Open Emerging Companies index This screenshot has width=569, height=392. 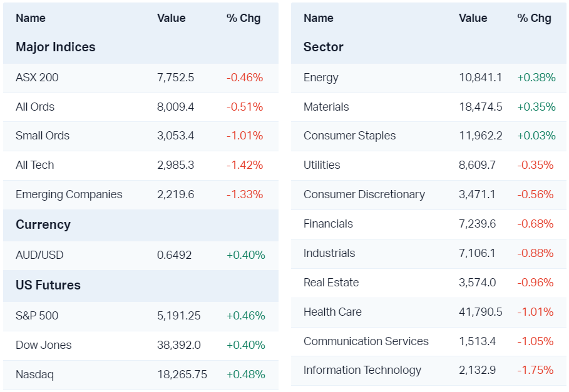69,194
